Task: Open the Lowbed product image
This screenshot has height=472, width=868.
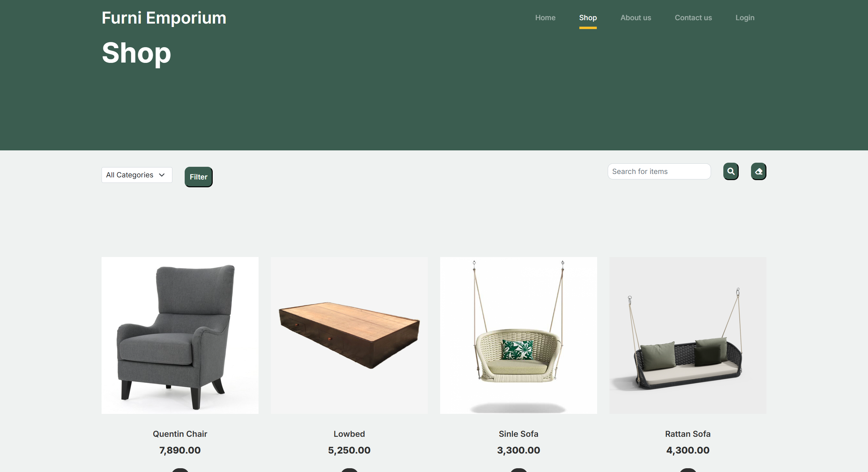Action: (x=349, y=335)
